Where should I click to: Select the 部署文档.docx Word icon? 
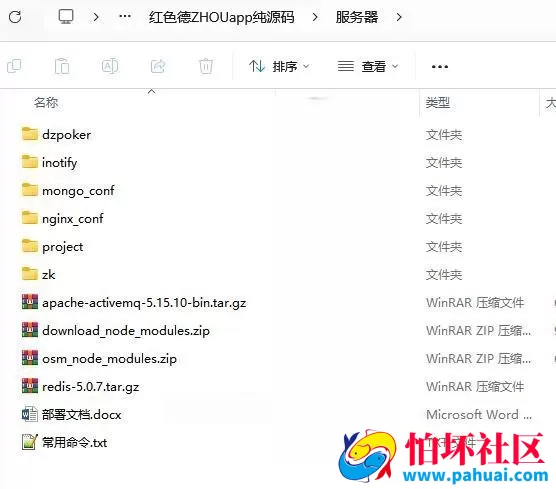click(x=30, y=414)
